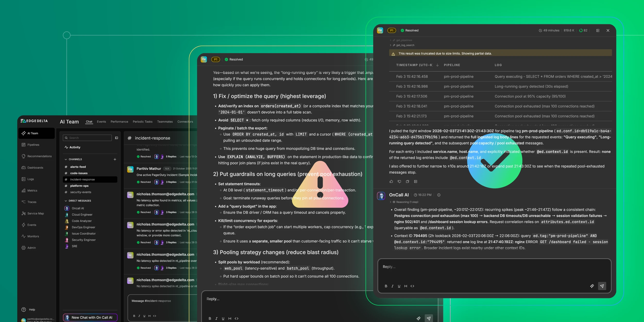Open the Periodic Tasks tab
Image resolution: width=644 pixels, height=322 pixels.
(x=142, y=121)
